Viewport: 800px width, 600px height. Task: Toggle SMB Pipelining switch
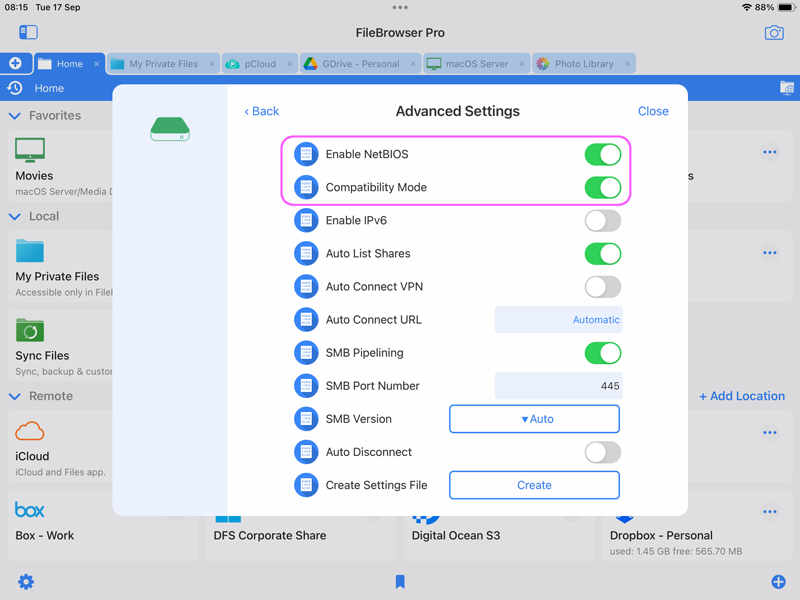point(603,353)
